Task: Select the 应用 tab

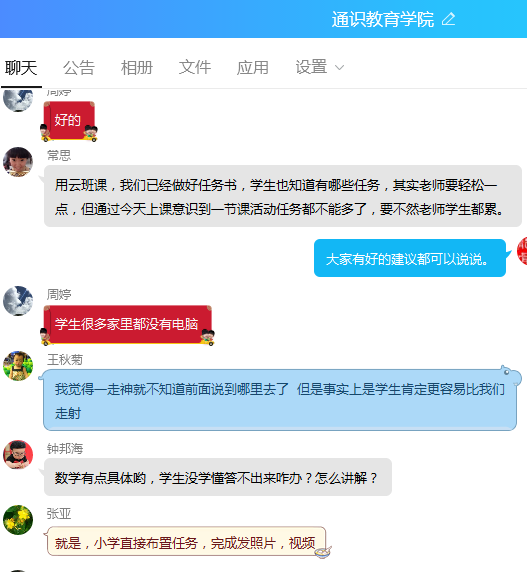Action: point(252,68)
